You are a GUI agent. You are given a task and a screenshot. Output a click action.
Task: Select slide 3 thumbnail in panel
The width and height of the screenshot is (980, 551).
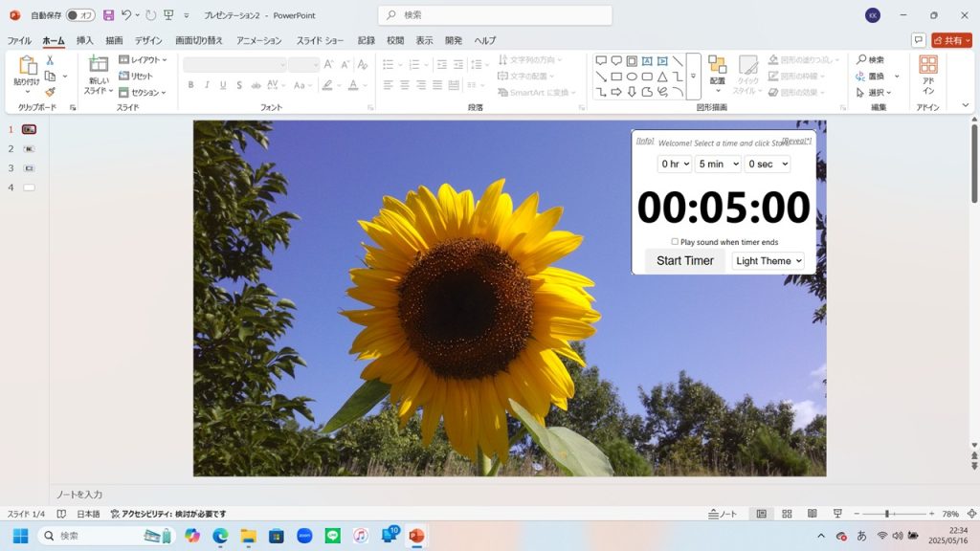coord(29,168)
